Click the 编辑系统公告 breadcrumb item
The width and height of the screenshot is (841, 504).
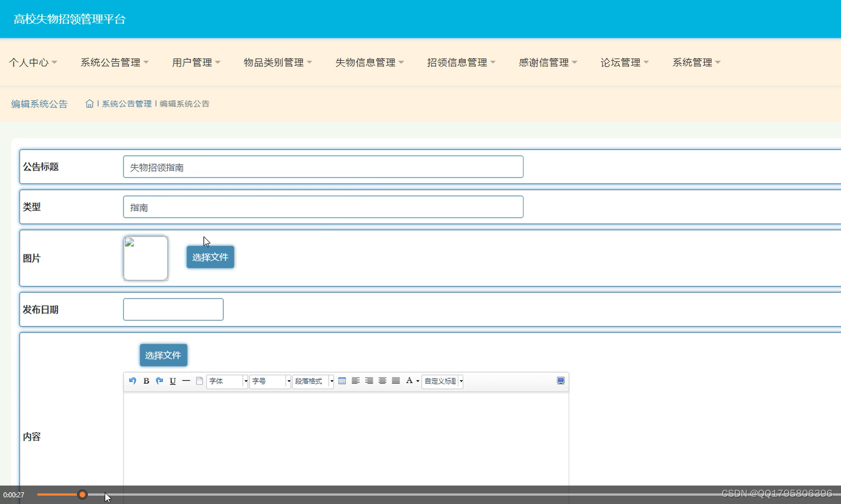click(184, 104)
